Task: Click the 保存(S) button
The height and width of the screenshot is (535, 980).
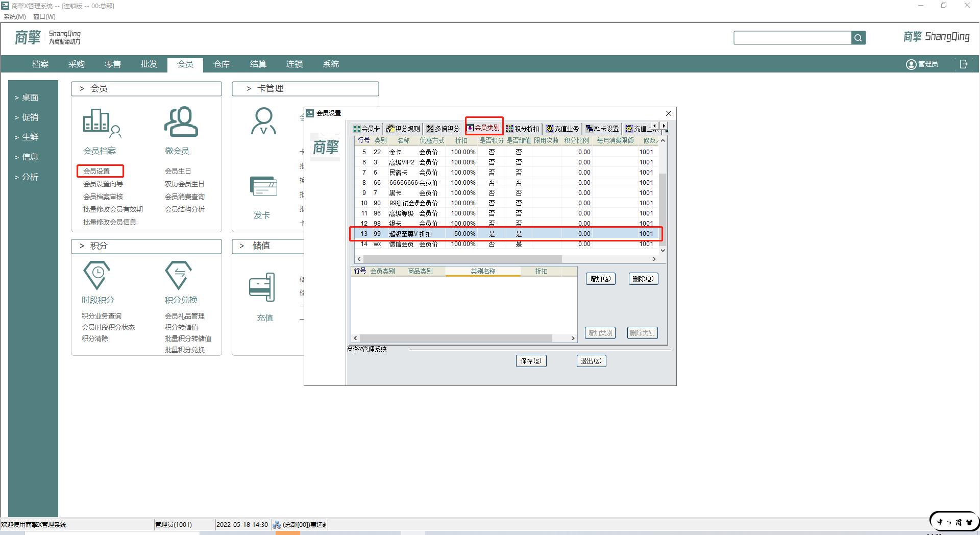Action: 531,361
